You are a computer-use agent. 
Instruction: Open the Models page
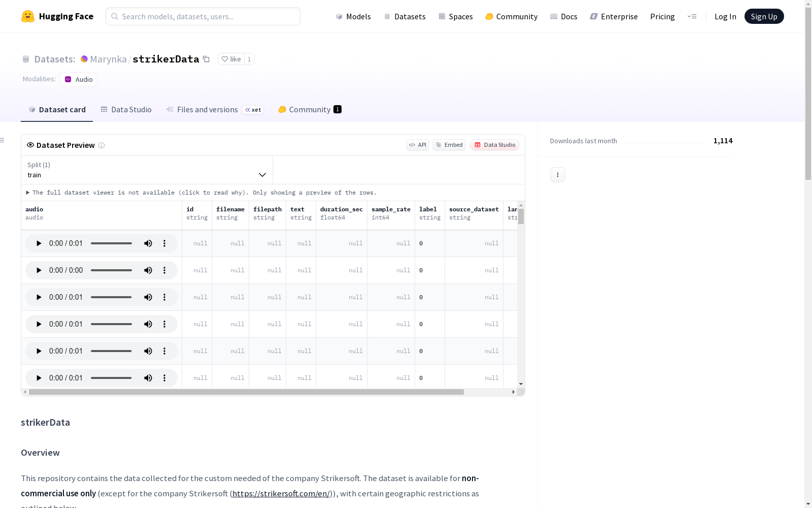(353, 16)
